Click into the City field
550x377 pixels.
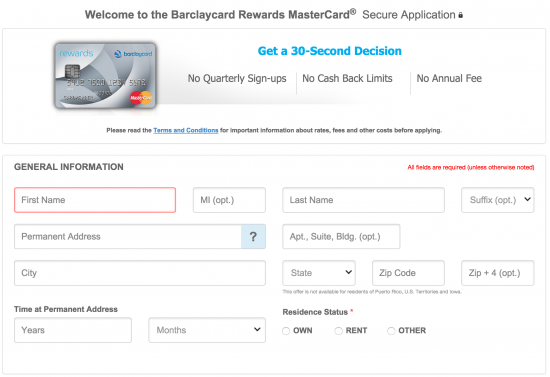[x=140, y=273]
